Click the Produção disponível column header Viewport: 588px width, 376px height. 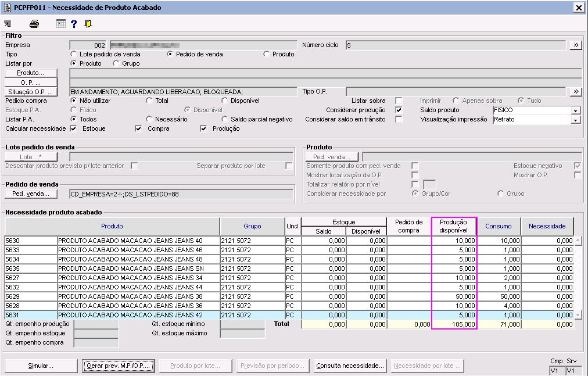(454, 226)
